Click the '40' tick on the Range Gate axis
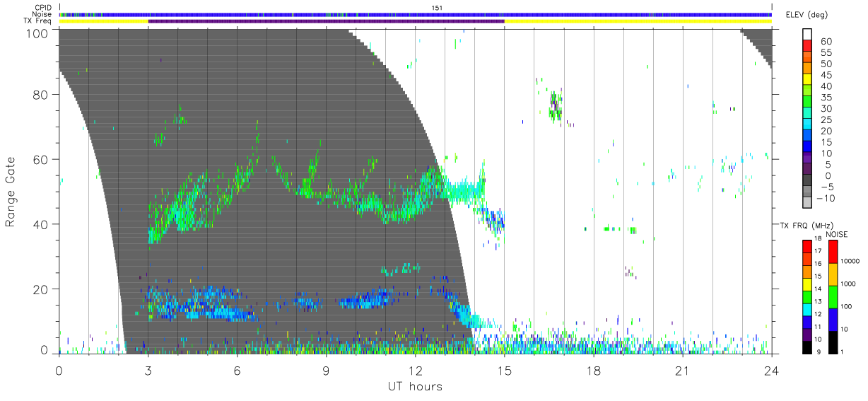Viewport: 868px width, 401px height. click(40, 224)
